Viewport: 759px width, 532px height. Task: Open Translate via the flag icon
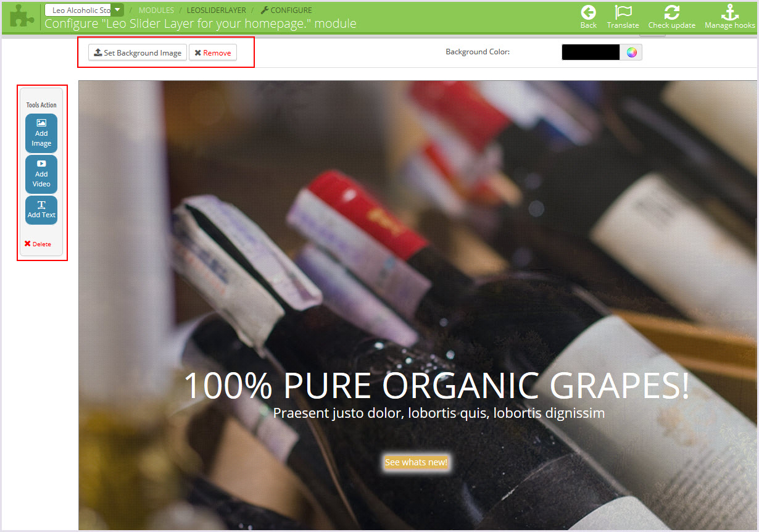click(x=623, y=12)
